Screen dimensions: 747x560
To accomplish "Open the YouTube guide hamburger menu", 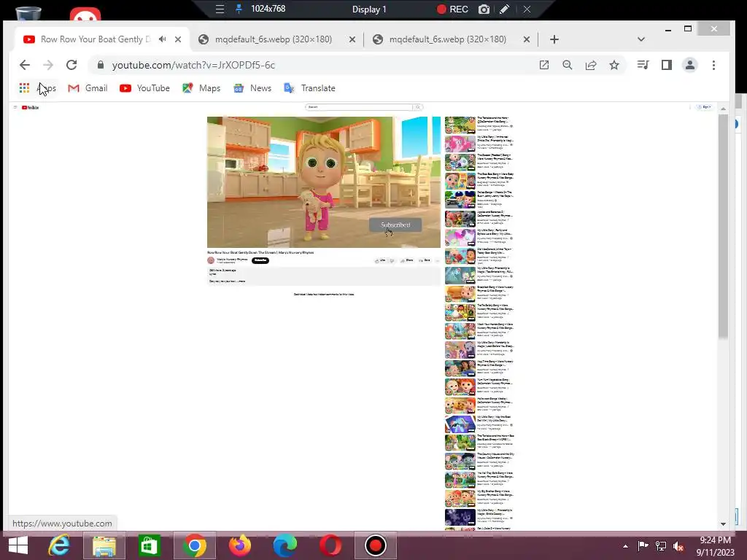I will pyautogui.click(x=15, y=108).
